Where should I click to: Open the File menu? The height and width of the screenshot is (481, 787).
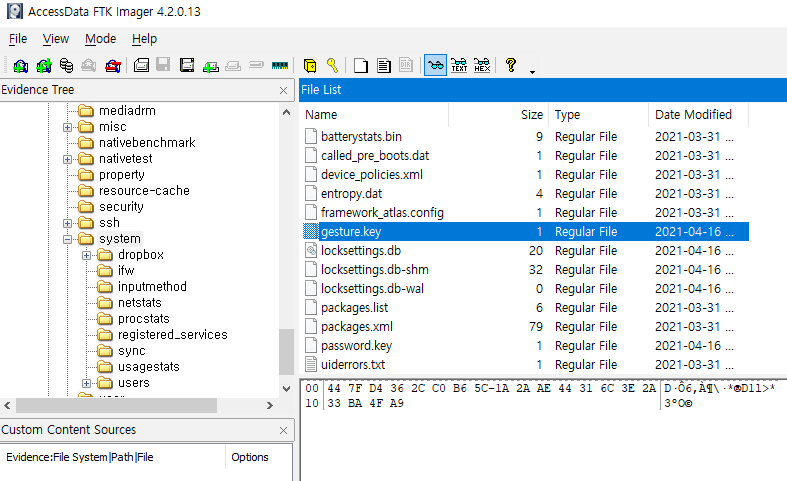(x=18, y=39)
